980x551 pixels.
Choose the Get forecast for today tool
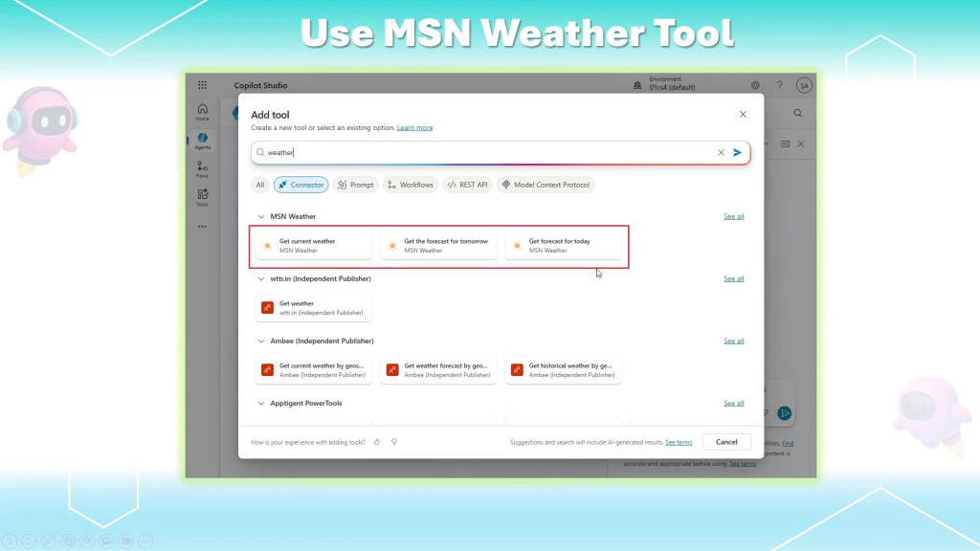tap(563, 246)
